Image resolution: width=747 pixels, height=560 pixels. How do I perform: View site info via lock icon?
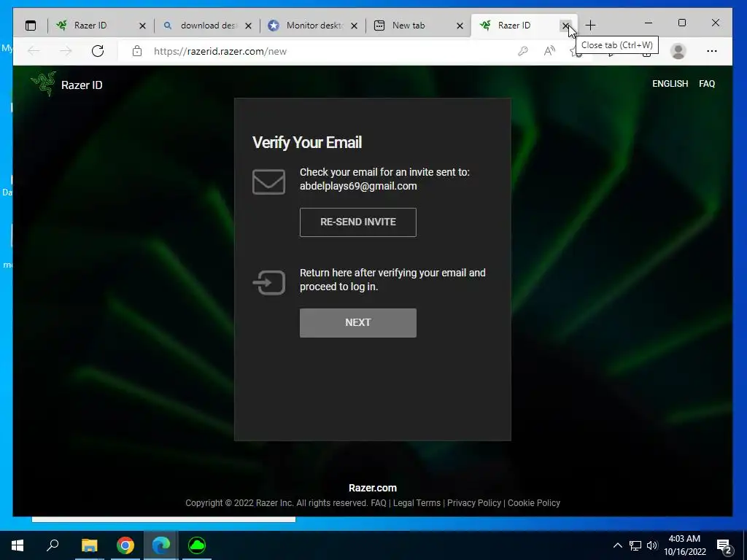(x=137, y=51)
